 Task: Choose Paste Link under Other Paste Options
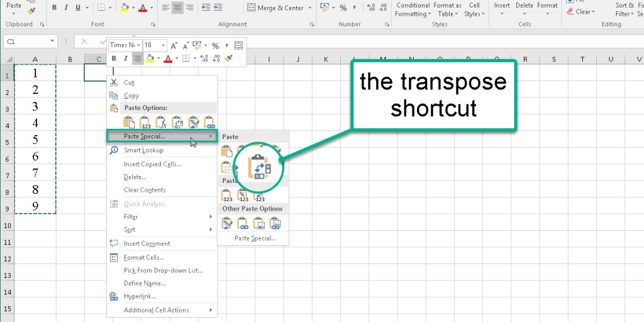click(x=243, y=223)
